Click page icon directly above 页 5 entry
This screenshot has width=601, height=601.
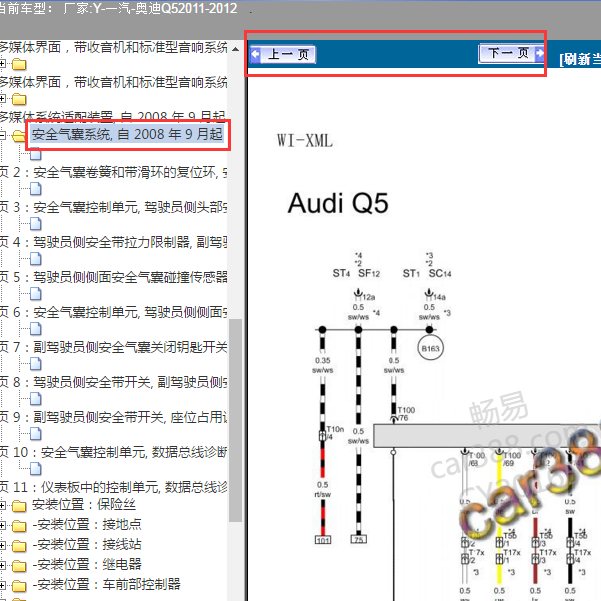click(36, 259)
